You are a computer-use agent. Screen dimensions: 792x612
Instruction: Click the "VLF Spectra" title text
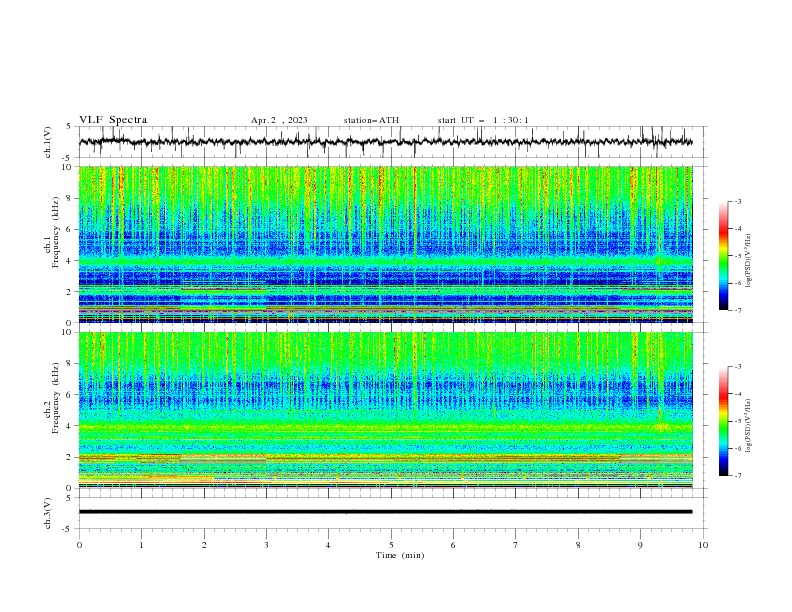[x=113, y=120]
